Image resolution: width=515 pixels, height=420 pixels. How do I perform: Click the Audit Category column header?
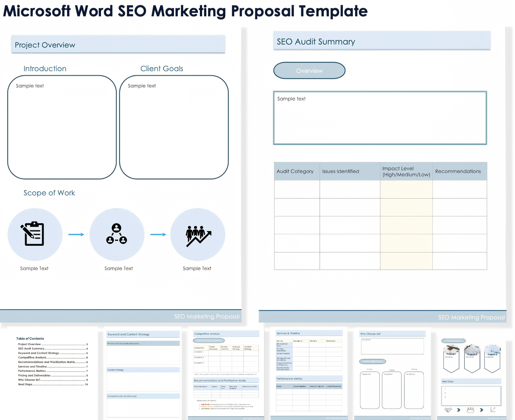tap(297, 171)
